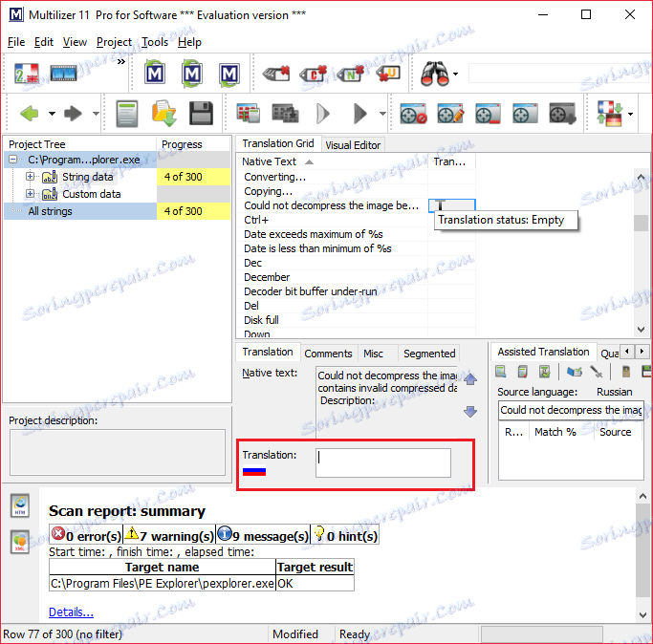Click the first blue M toolbar icon
The height and width of the screenshot is (644, 653).
[x=155, y=74]
